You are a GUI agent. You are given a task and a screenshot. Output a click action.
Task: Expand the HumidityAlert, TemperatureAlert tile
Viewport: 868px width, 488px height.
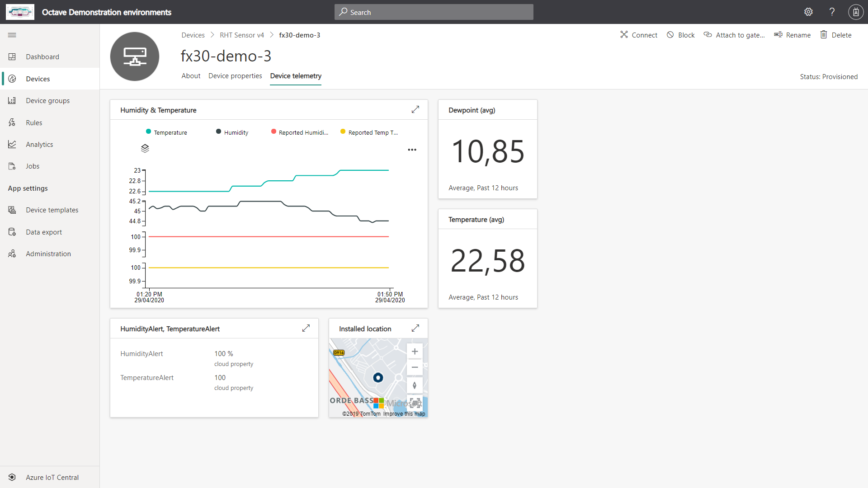tap(306, 328)
